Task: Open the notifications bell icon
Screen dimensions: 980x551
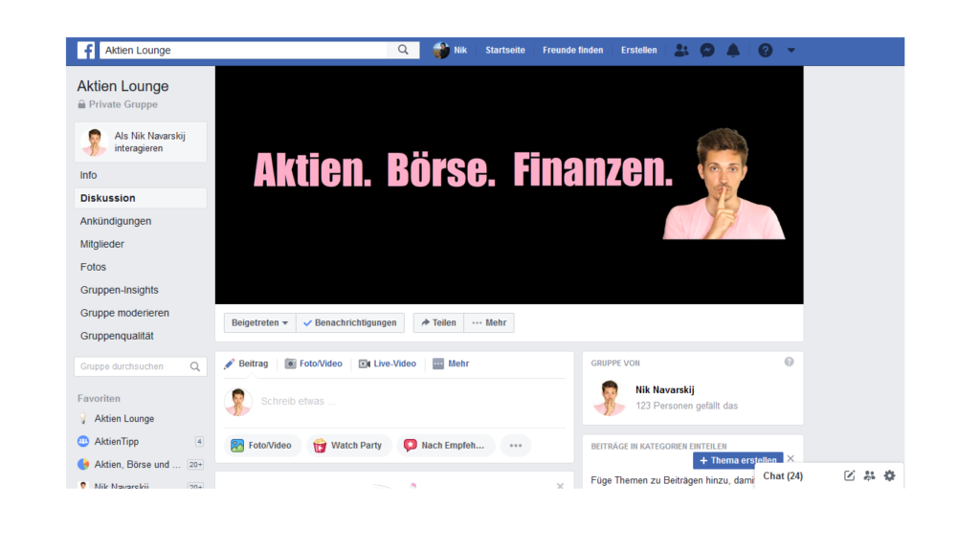Action: (733, 50)
